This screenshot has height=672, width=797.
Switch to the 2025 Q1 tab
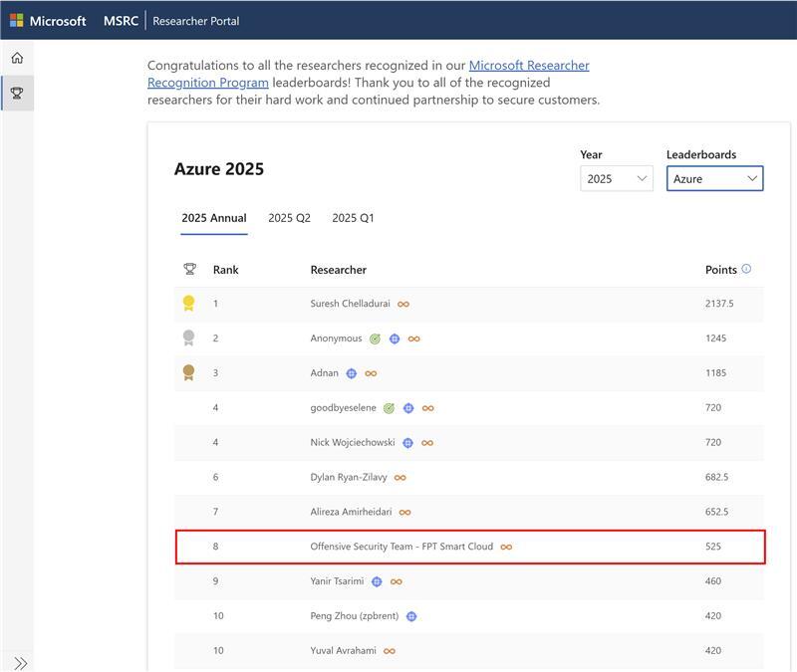coord(353,218)
